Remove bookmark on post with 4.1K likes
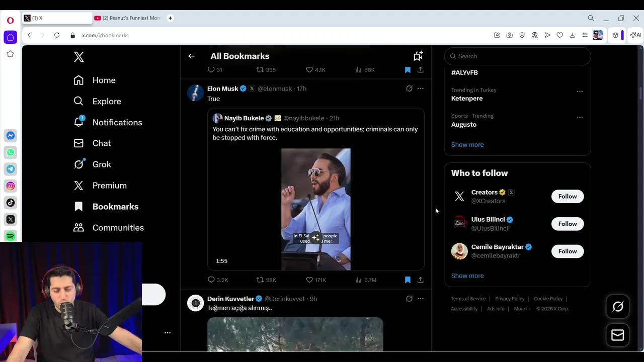644x362 pixels. click(x=408, y=70)
